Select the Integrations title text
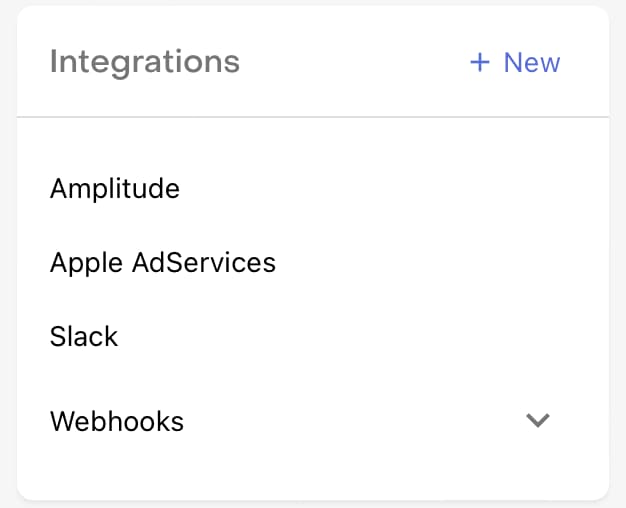Image resolution: width=626 pixels, height=508 pixels. (x=145, y=62)
